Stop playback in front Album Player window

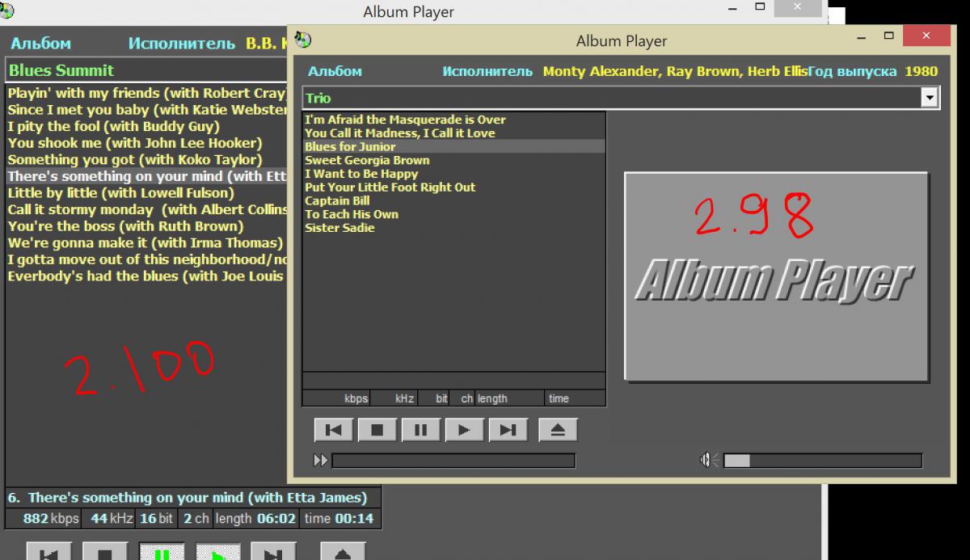coord(377,430)
